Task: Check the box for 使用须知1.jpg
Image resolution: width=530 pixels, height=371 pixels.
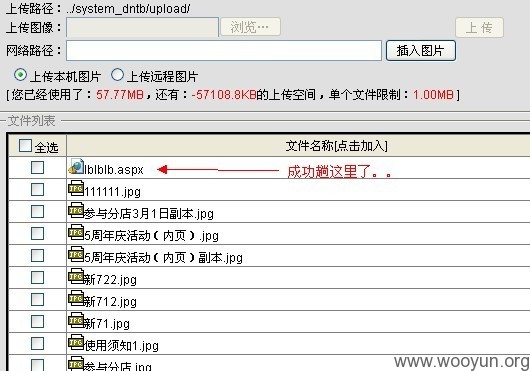Action: pos(37,343)
